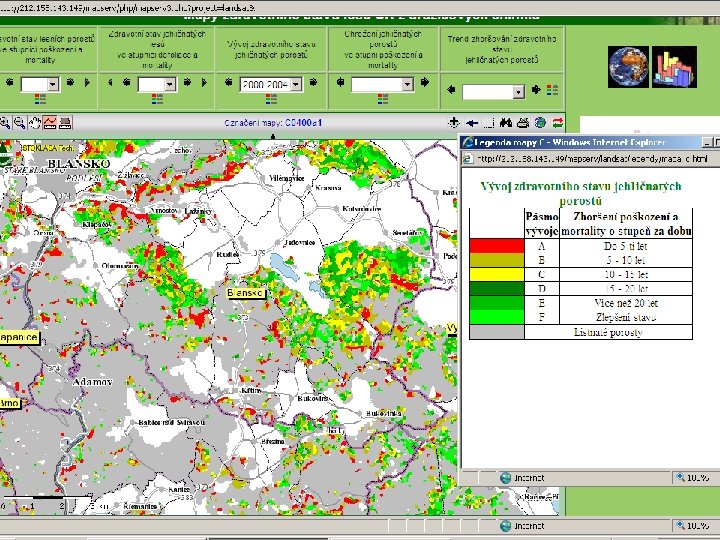Select the pan hand tool

coord(35,123)
